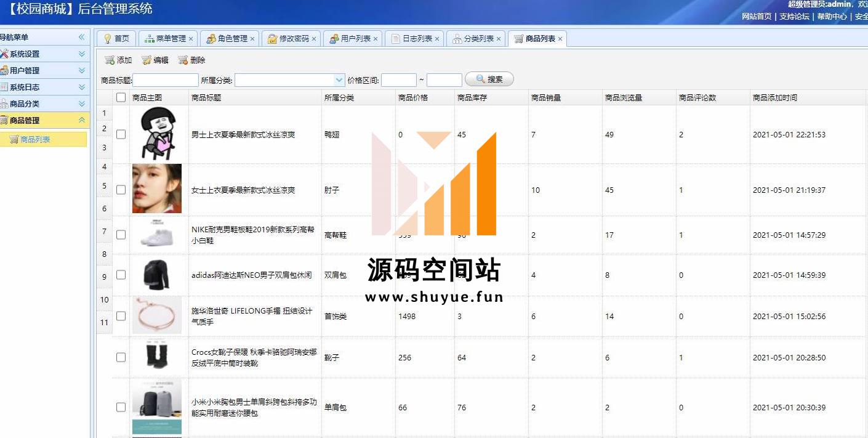This screenshot has height=438, width=868.
Task: Click the maximum price input field
Action: [444, 80]
